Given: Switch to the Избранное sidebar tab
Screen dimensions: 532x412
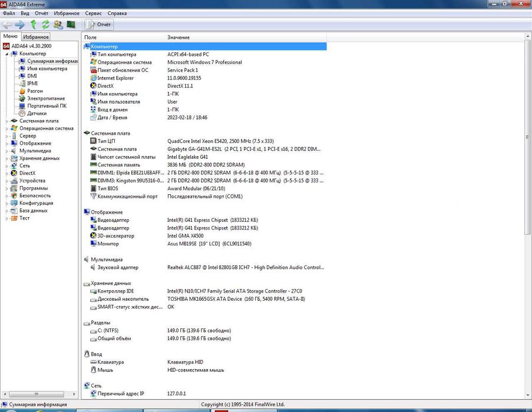Looking at the screenshot, I should tap(36, 36).
